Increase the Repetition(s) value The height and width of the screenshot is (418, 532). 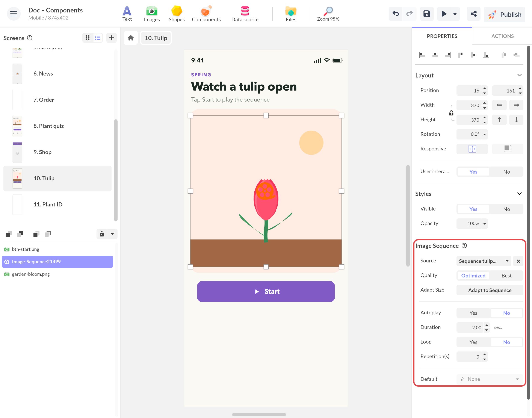(x=485, y=354)
